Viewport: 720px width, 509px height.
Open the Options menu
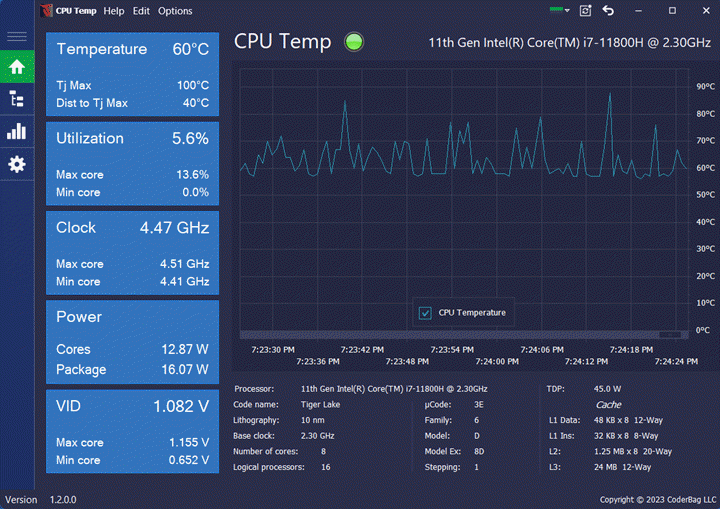tap(175, 11)
